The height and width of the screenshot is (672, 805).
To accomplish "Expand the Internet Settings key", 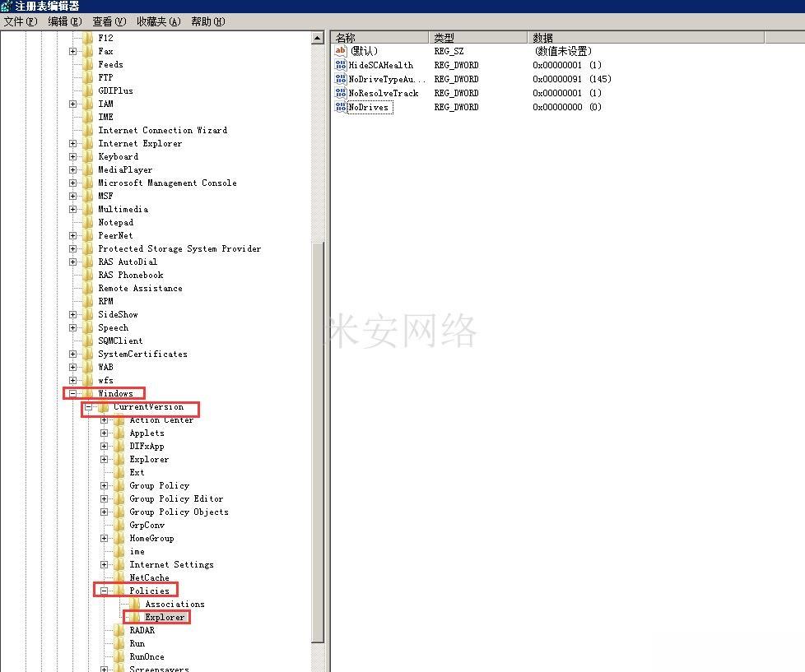I will pos(105,564).
